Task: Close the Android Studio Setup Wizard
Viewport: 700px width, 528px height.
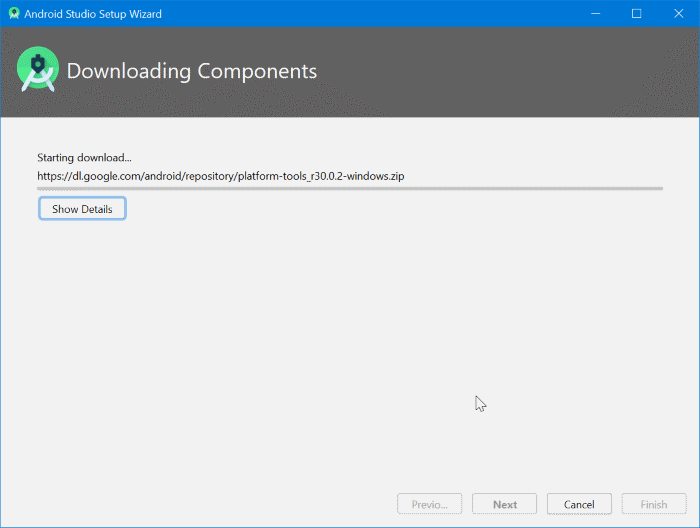Action: tap(679, 13)
